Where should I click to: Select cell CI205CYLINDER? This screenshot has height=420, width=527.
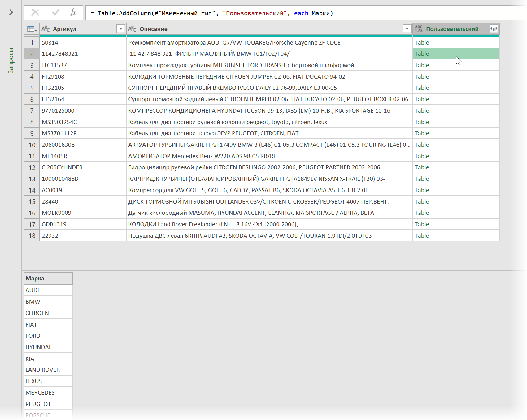[83, 167]
